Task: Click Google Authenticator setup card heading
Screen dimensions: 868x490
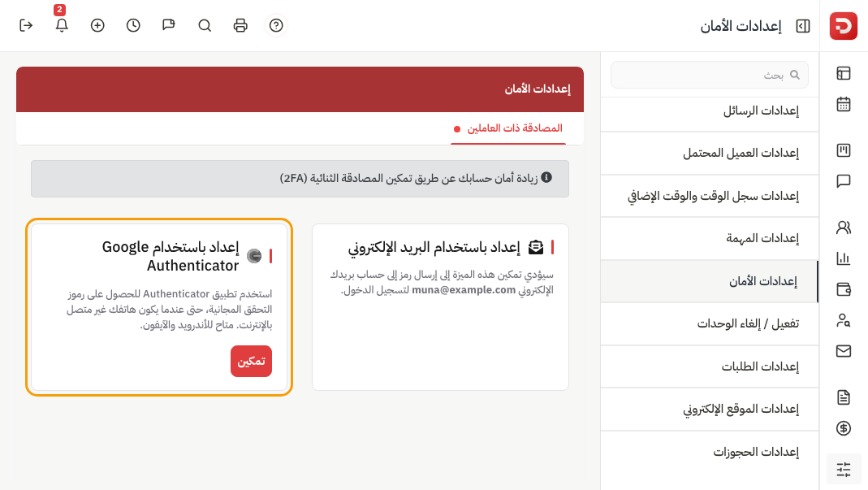Action: [171, 256]
